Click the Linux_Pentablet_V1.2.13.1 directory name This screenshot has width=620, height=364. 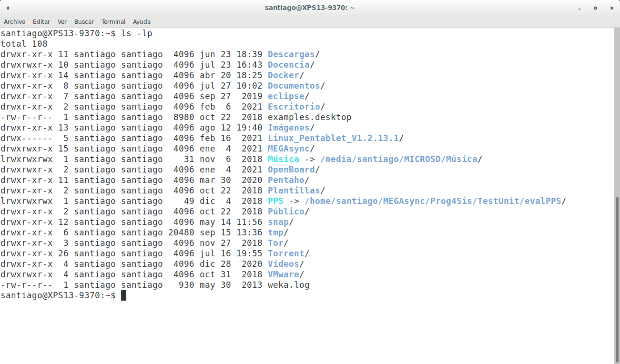[333, 138]
